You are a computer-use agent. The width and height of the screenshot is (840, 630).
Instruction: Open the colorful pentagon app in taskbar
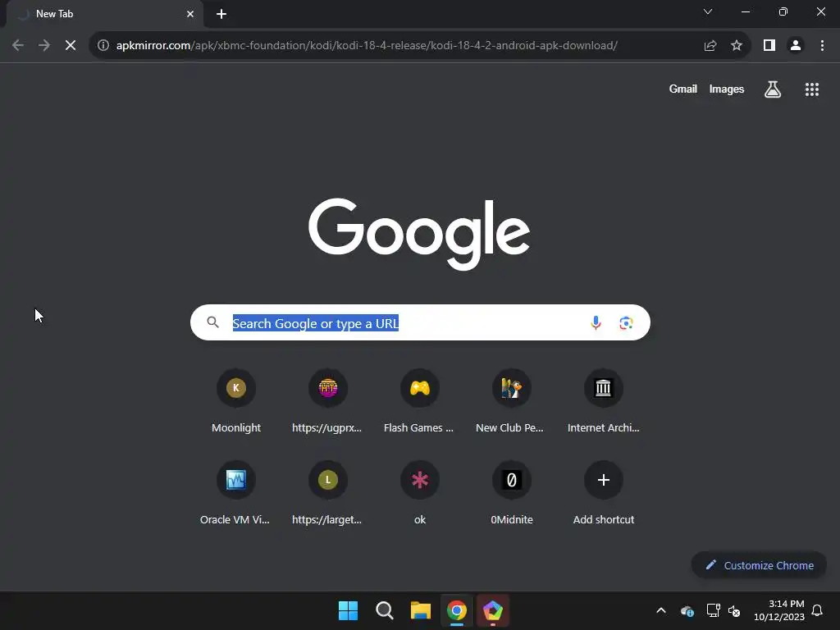tap(493, 610)
